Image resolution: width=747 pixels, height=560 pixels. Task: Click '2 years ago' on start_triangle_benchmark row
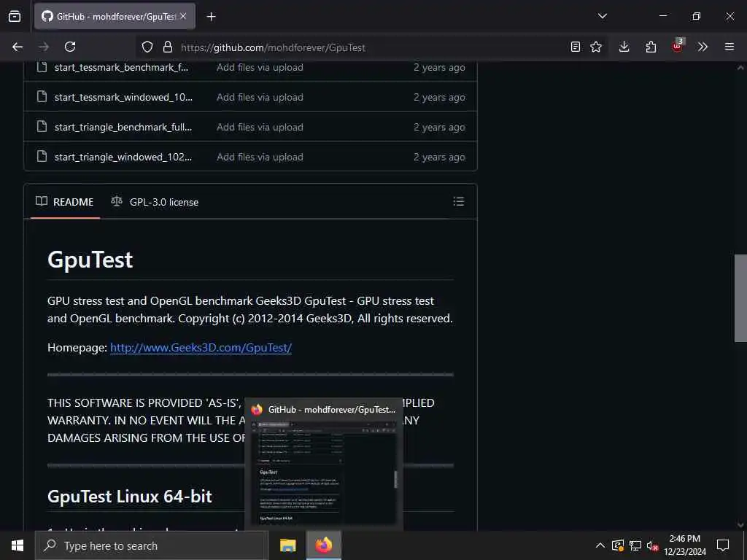(439, 127)
